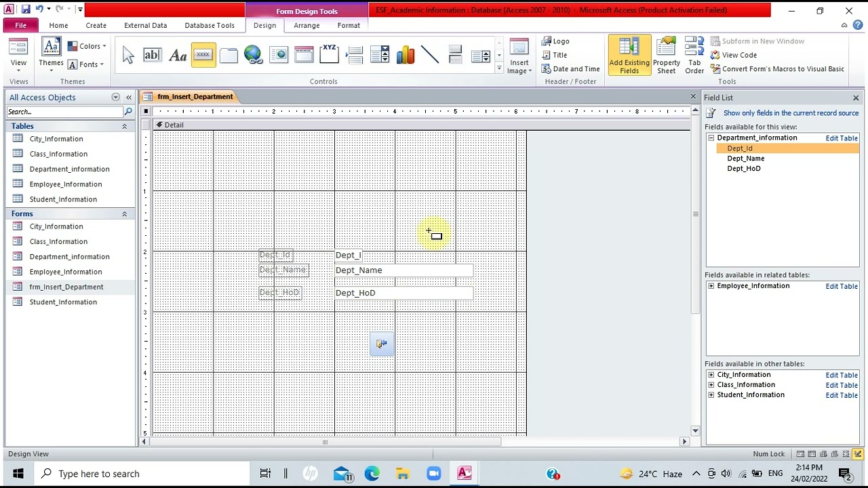Collapse the Forms group in navigation pane
Viewport: 868px width, 488px height.
click(124, 213)
